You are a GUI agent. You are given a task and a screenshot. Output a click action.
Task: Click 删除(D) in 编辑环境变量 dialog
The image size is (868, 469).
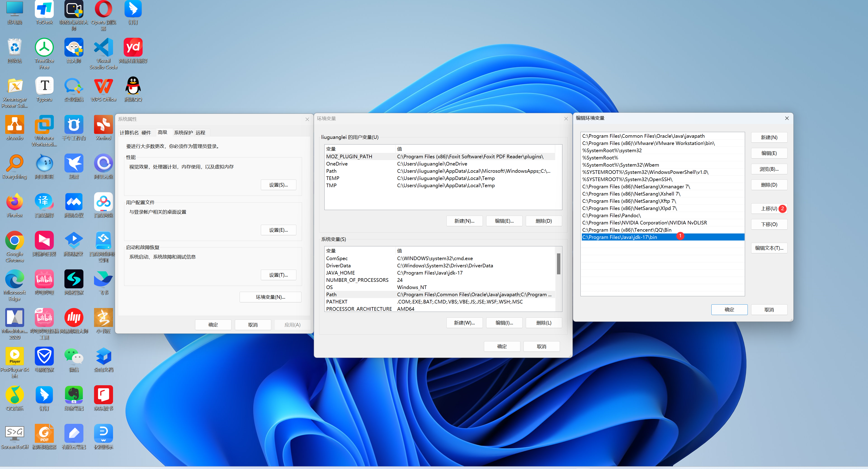pyautogui.click(x=769, y=185)
